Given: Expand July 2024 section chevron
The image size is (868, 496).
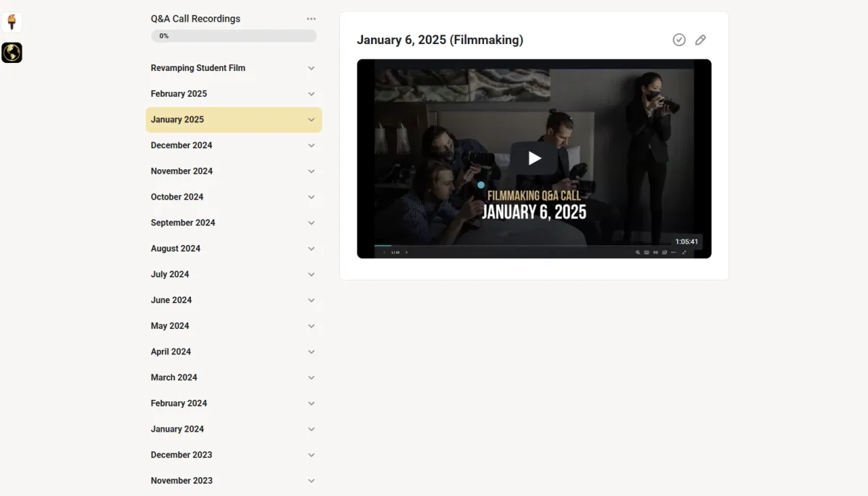Looking at the screenshot, I should [311, 274].
